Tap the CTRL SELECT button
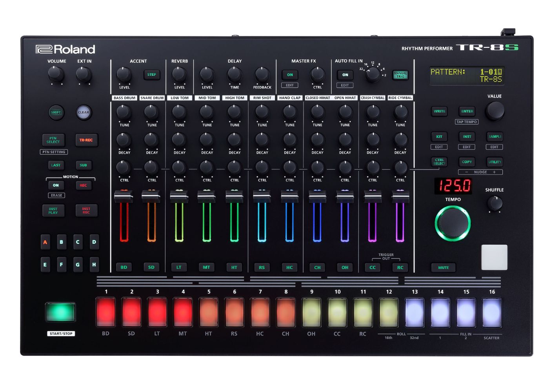The width and height of the screenshot is (549, 392). [439, 162]
